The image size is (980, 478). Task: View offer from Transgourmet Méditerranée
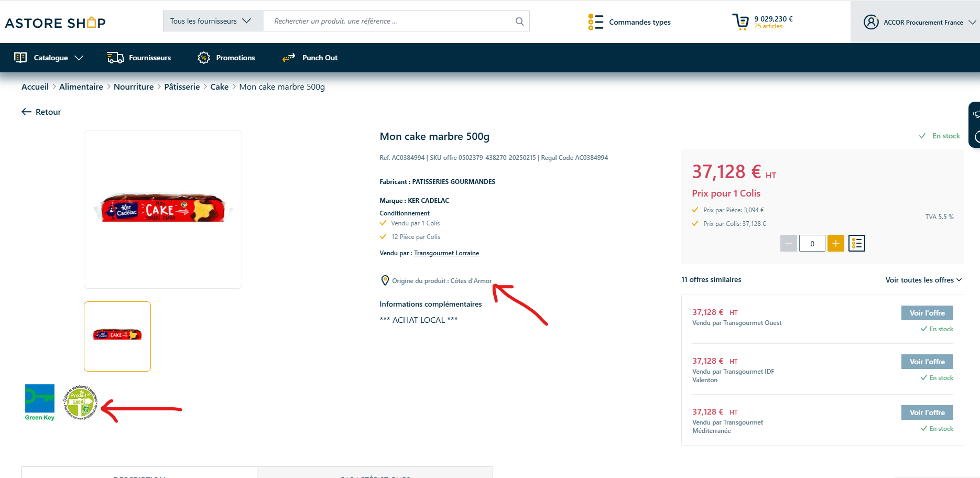[927, 412]
